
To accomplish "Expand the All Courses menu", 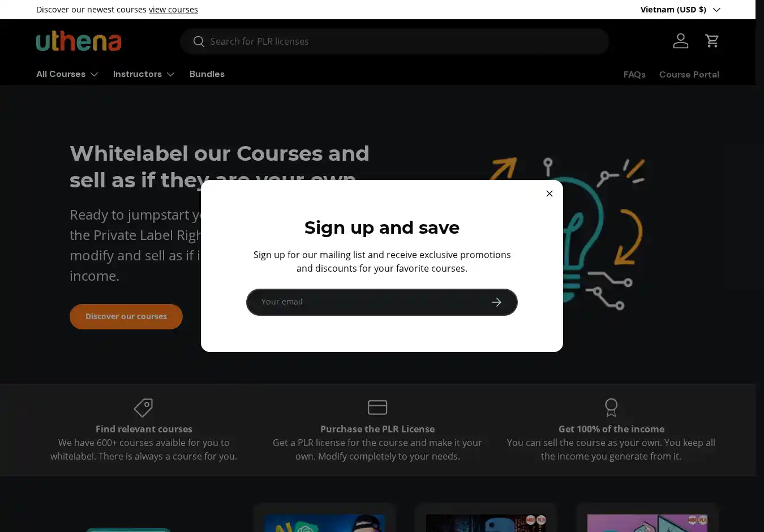I will pos(67,74).
